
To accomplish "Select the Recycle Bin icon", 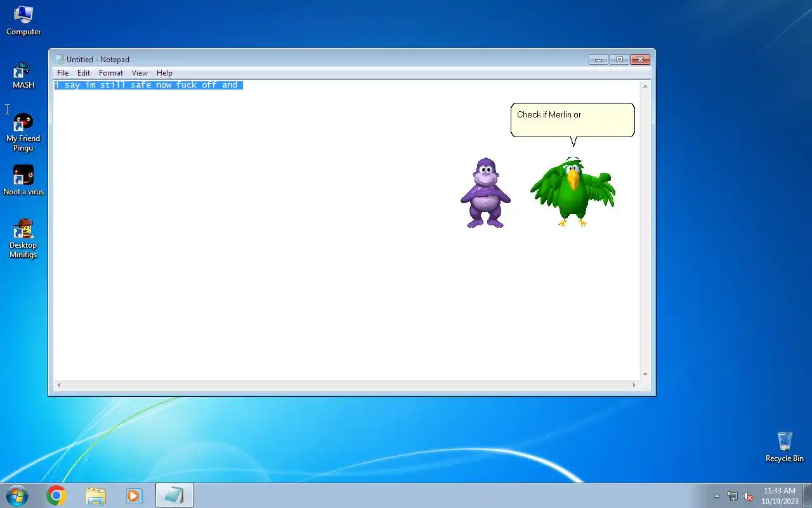I will (785, 447).
